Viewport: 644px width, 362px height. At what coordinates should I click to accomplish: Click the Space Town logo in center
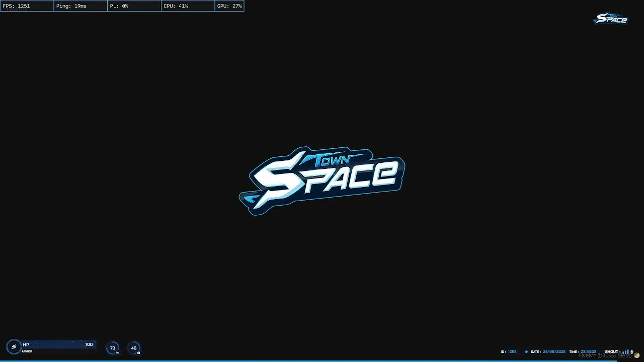(322, 181)
